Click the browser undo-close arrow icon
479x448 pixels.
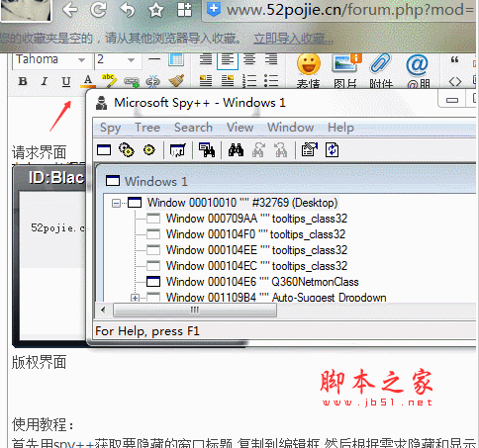tap(127, 10)
